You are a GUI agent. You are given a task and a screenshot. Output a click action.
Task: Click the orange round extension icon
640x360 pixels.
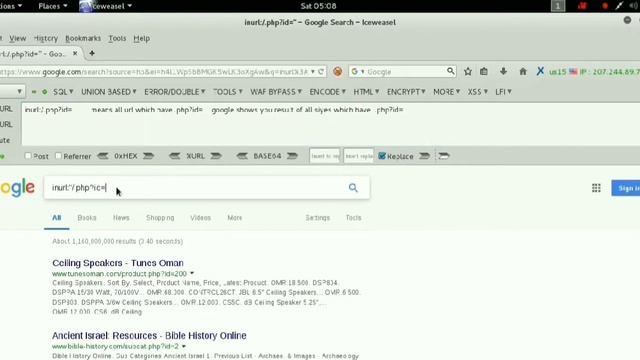click(x=338, y=71)
